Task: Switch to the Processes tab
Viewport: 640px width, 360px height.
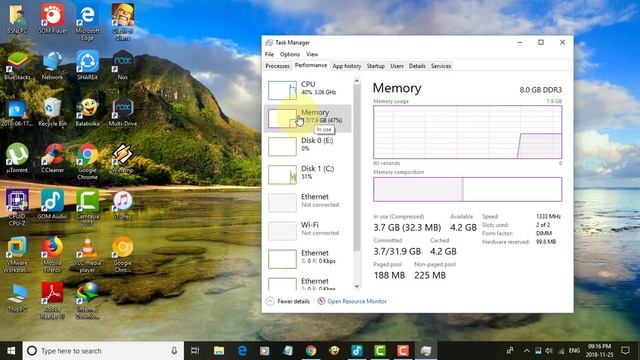Action: [x=278, y=66]
